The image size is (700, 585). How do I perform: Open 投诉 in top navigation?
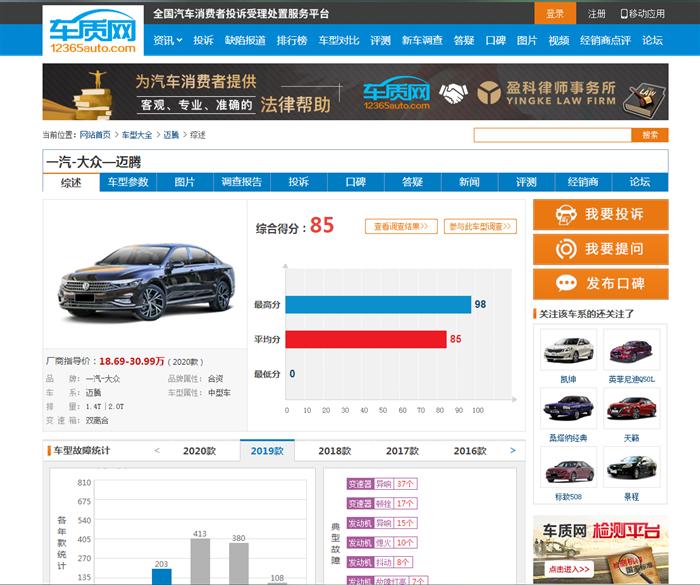[203, 40]
